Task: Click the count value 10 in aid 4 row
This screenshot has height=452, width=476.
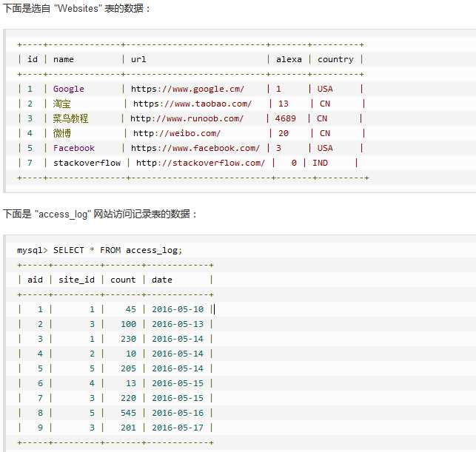Action: [x=131, y=354]
